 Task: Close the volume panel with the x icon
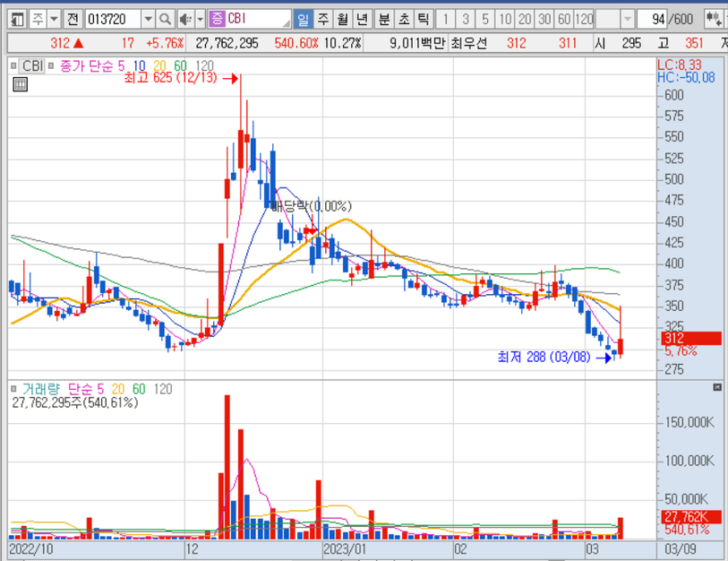pyautogui.click(x=717, y=387)
